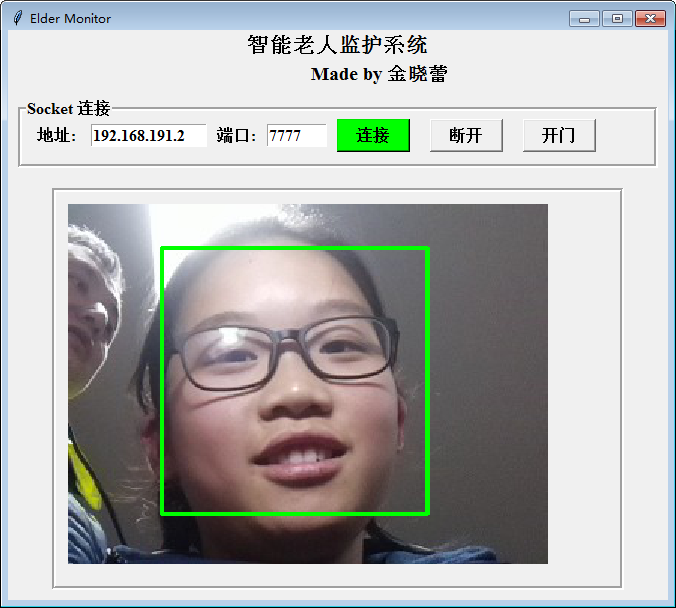Click the 端口: label
676x608 pixels.
pyautogui.click(x=236, y=135)
